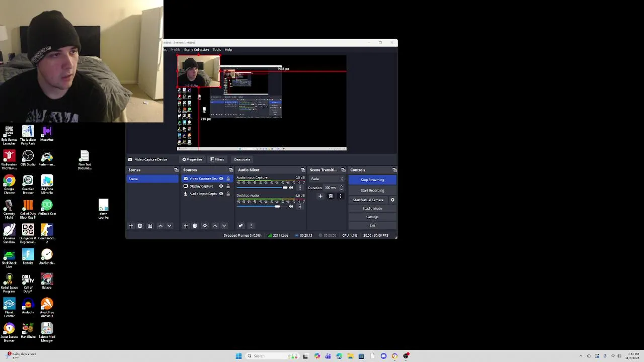Mute Desktop Audio speaker icon
This screenshot has height=362, width=644.
[x=291, y=206]
